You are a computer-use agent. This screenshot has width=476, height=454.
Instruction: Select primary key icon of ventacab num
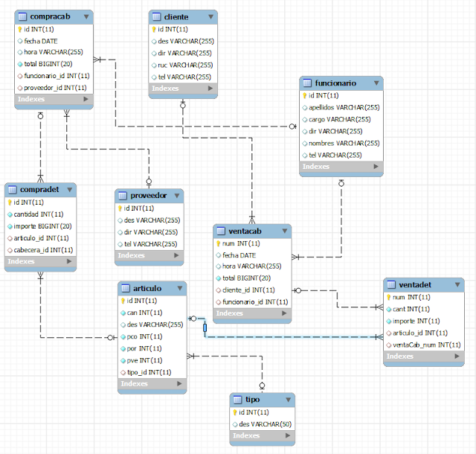point(218,243)
